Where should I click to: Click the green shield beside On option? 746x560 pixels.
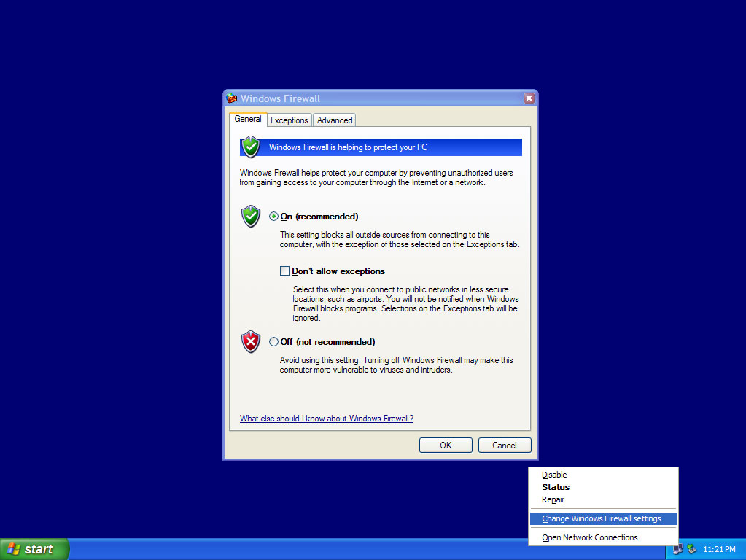pos(251,216)
